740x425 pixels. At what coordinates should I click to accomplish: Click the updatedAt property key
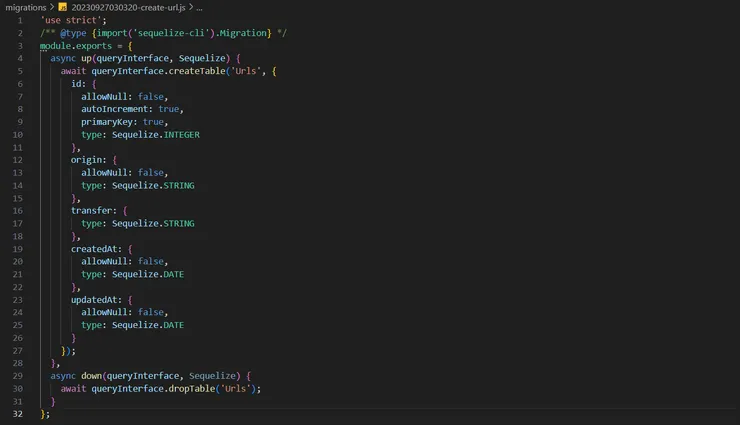point(94,300)
